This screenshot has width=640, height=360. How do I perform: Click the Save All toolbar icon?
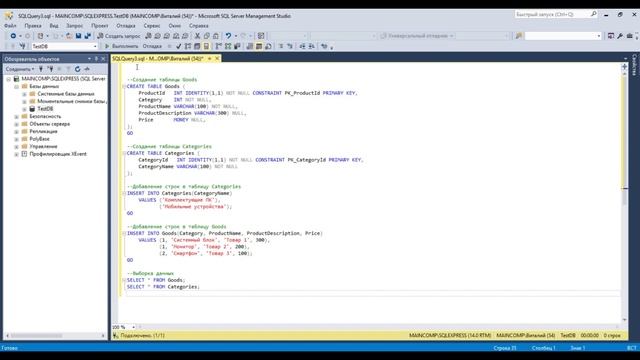87,36
